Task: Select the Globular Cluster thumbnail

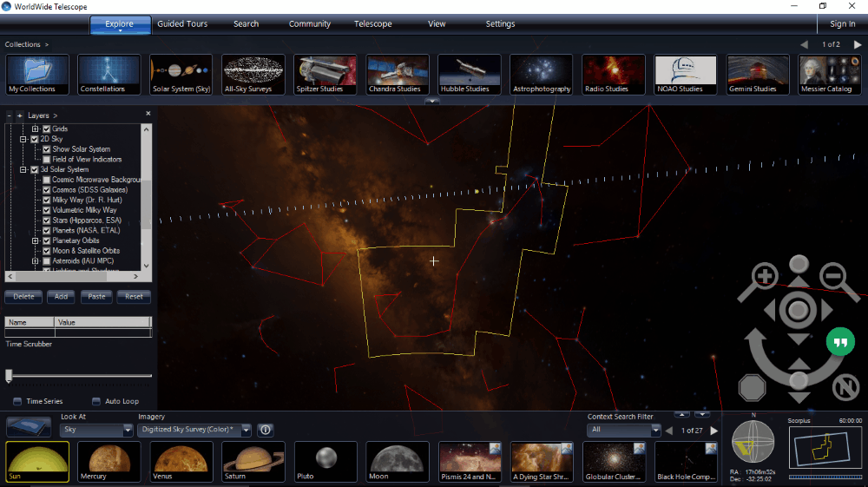Action: (x=614, y=462)
